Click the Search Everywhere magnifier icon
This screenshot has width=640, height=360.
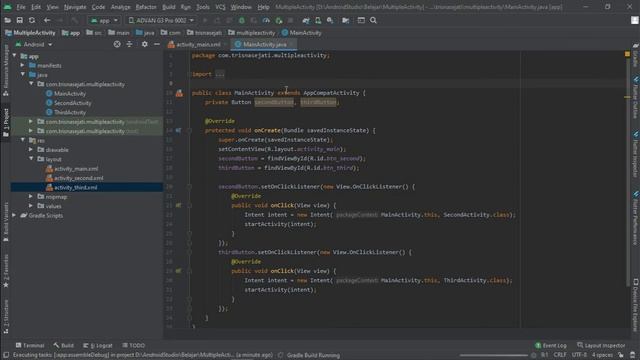pos(373,20)
